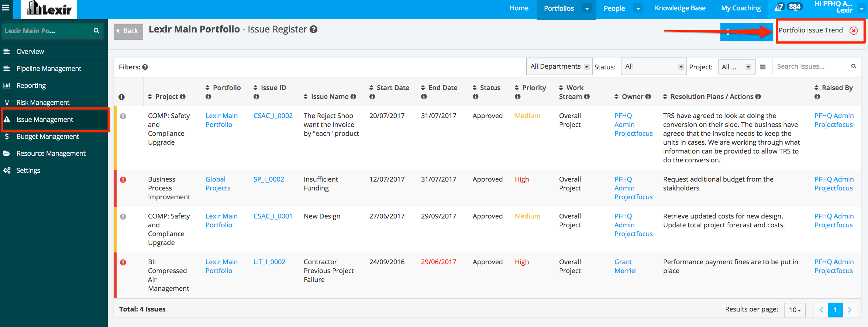Open Resource Management in sidebar

(54, 154)
